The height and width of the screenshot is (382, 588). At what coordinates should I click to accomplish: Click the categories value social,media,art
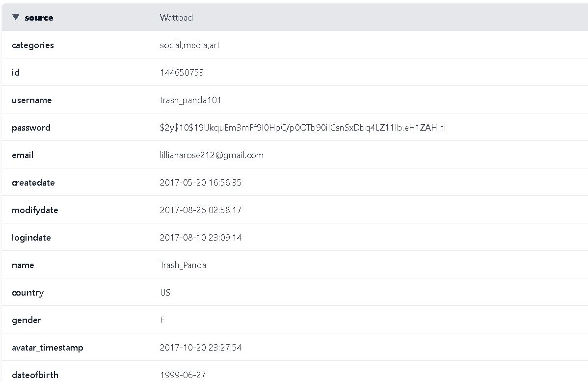(189, 45)
